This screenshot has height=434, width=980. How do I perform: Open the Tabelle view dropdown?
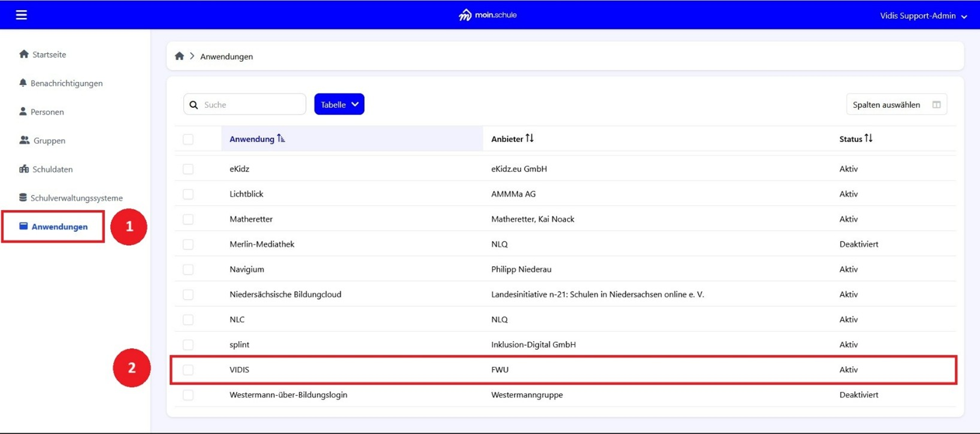click(339, 104)
